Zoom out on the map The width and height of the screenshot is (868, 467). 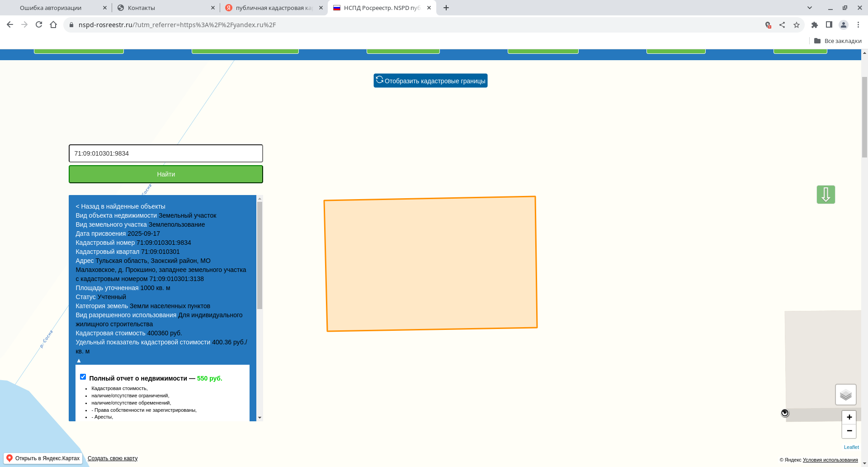click(x=849, y=431)
